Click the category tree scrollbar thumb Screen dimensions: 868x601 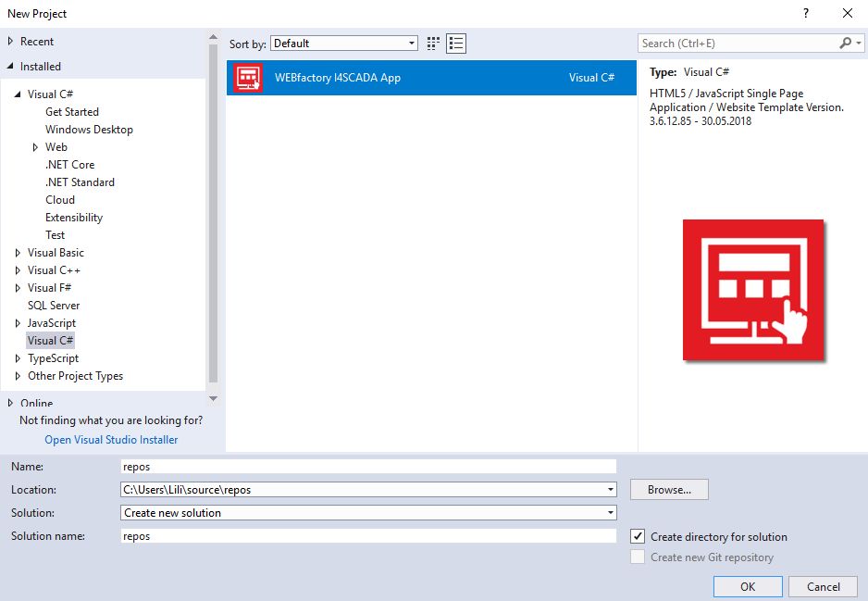tap(213, 213)
